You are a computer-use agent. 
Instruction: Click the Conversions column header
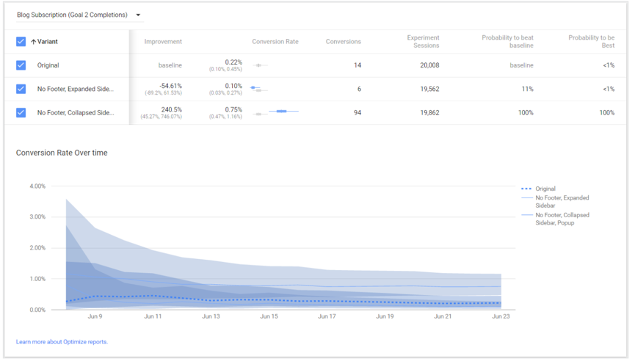[343, 42]
